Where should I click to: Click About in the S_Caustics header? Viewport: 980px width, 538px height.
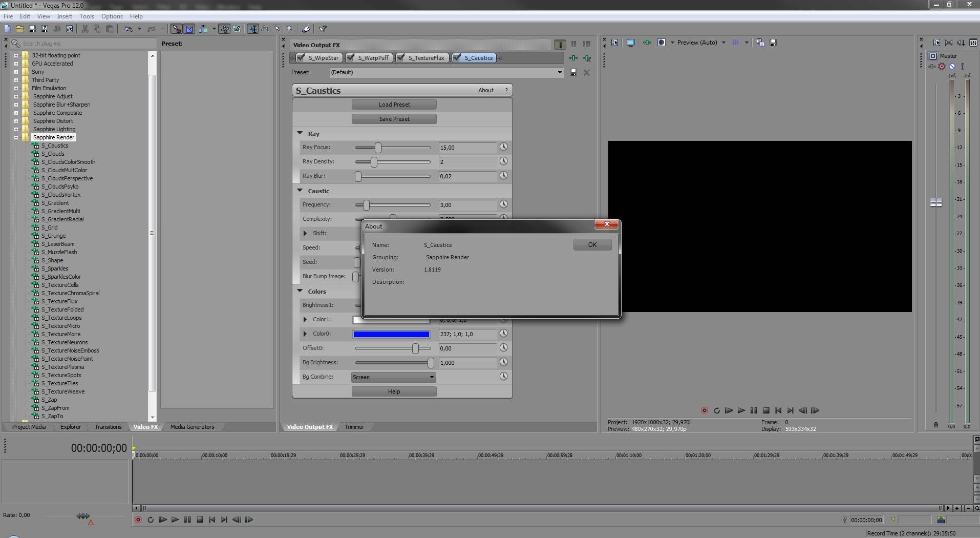point(486,90)
